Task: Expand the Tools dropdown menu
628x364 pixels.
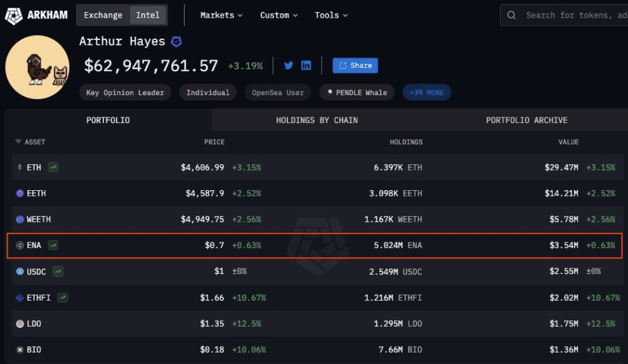Action: point(331,15)
